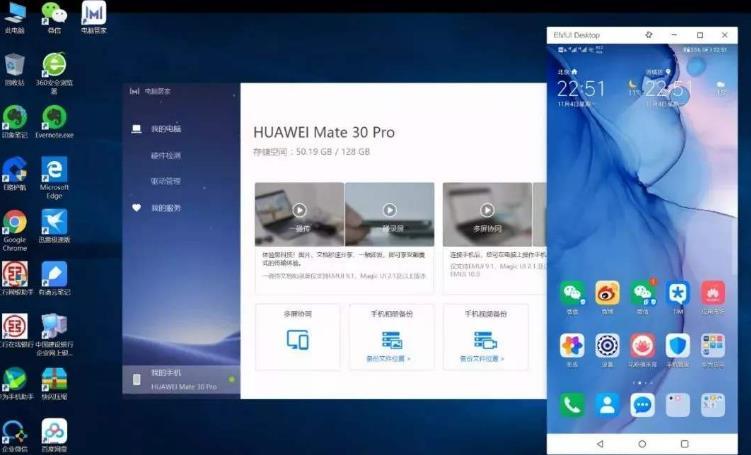
Task: Pin the EMUI Desktop window on top
Action: (649, 35)
